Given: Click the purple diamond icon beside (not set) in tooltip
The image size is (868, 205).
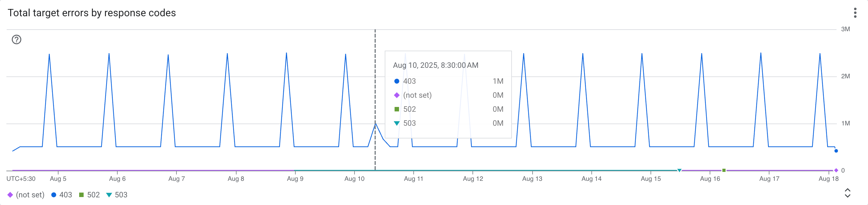Looking at the screenshot, I should [396, 95].
